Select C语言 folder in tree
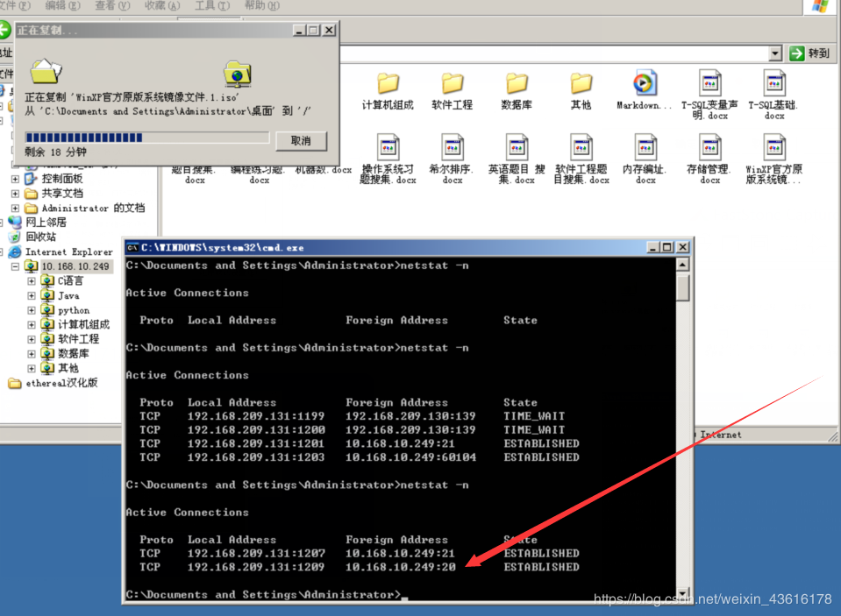The width and height of the screenshot is (841, 616). click(70, 281)
